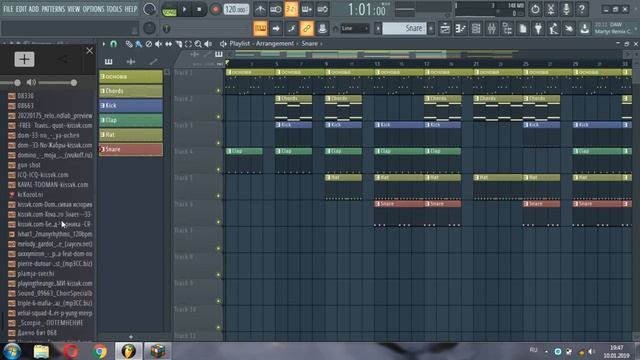Click the one-click audio recording microphone
This screenshot has height=360, width=640.
click(566, 9)
